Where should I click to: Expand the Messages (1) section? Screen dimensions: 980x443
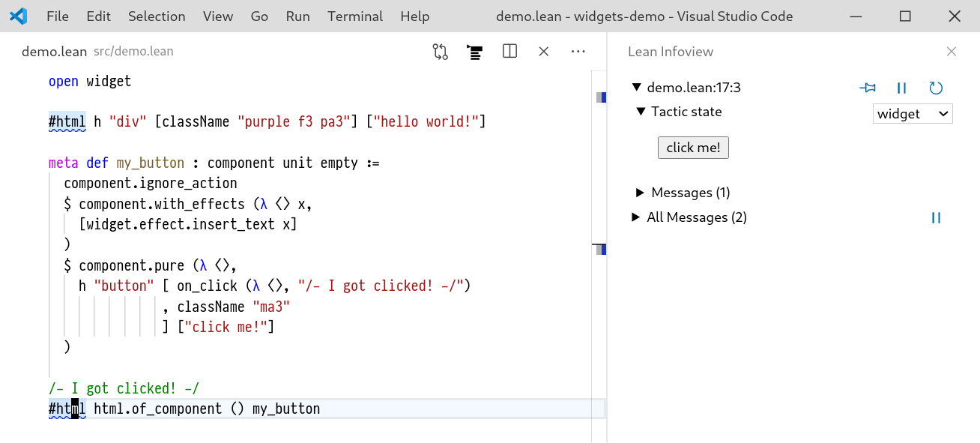coord(640,193)
